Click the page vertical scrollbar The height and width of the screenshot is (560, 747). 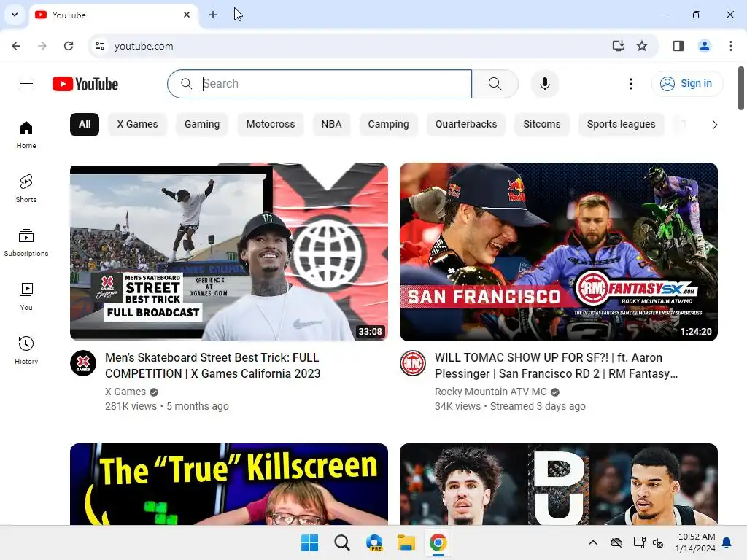pyautogui.click(x=741, y=88)
